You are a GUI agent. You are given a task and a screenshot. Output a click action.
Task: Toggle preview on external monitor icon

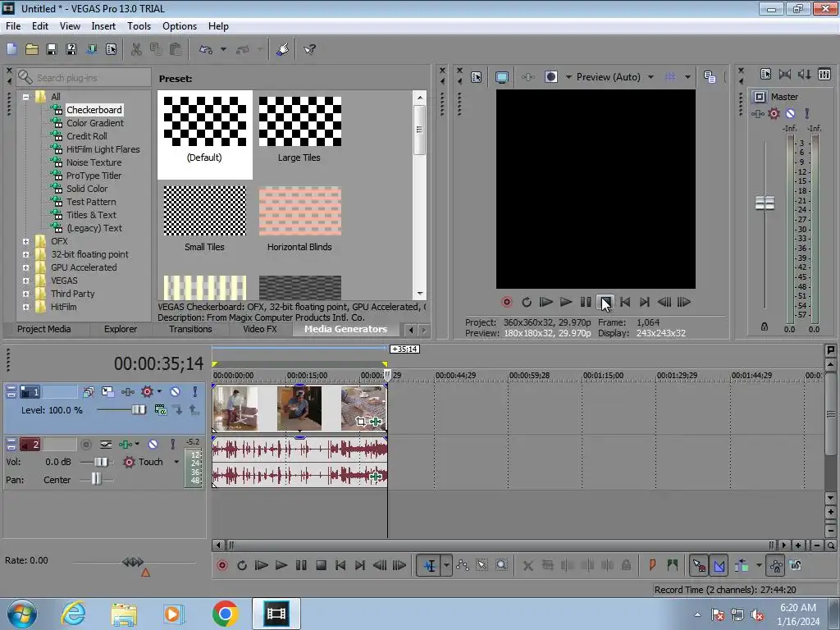[502, 77]
